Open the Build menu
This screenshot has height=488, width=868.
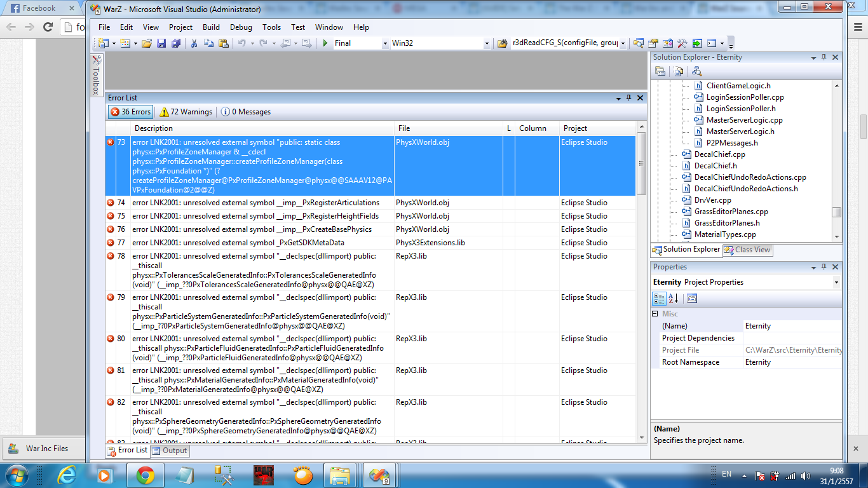(x=211, y=27)
